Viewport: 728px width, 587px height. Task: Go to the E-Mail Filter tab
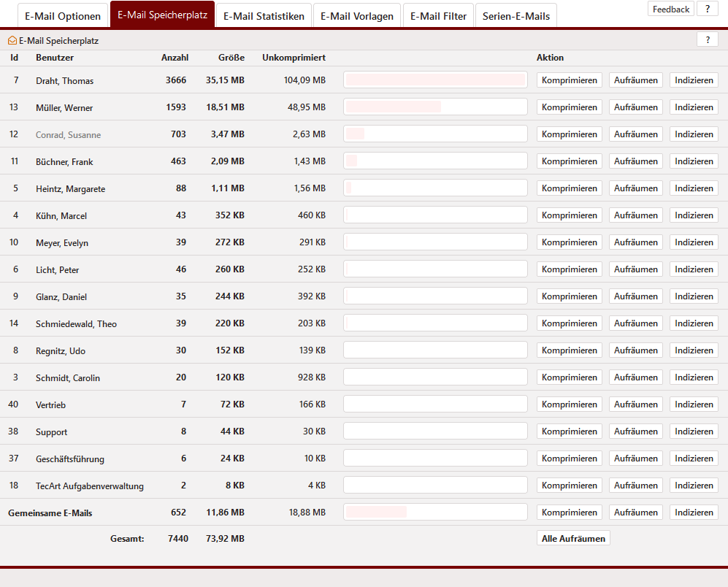coord(438,15)
